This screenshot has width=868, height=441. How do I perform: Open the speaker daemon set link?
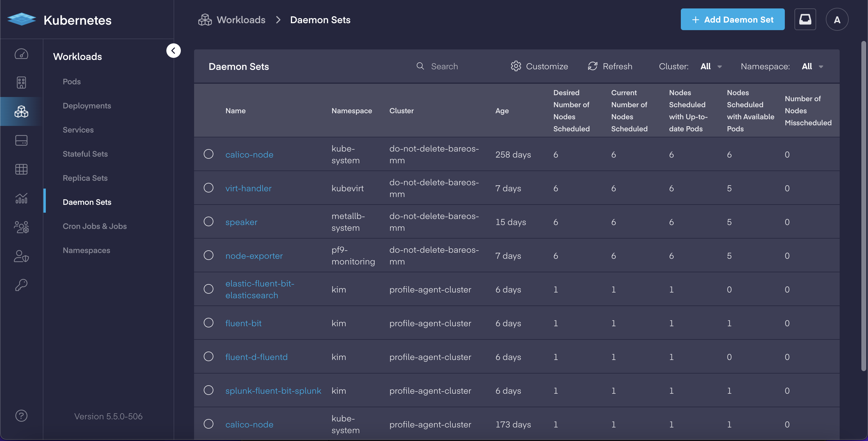pos(241,222)
